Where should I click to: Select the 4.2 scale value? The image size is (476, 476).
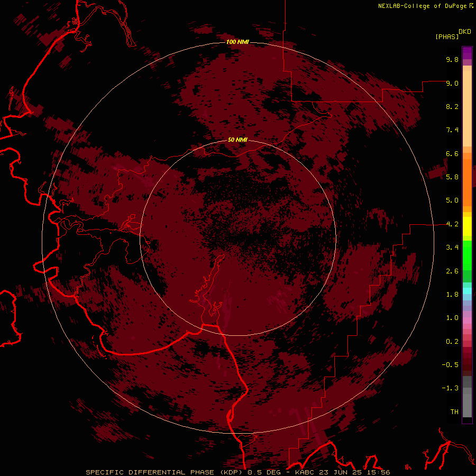452,224
